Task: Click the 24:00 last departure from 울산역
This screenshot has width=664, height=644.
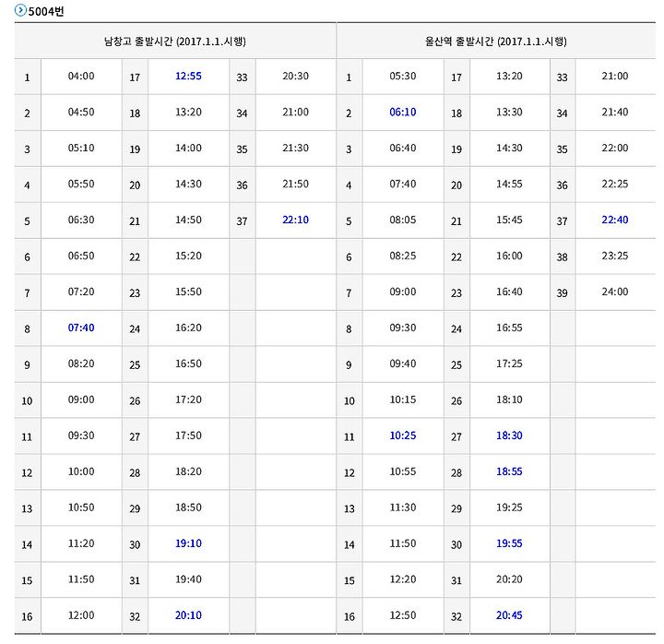Action: (615, 292)
